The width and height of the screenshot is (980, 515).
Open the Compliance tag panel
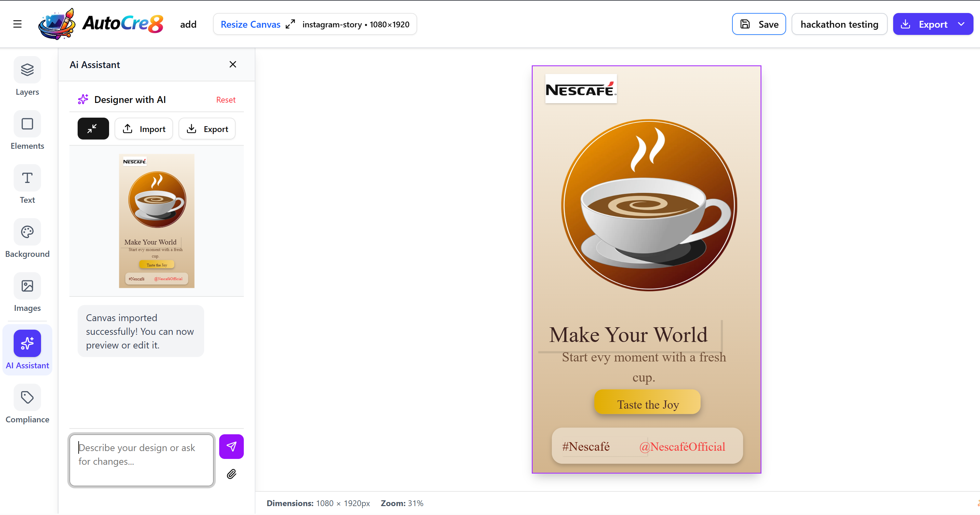(27, 397)
